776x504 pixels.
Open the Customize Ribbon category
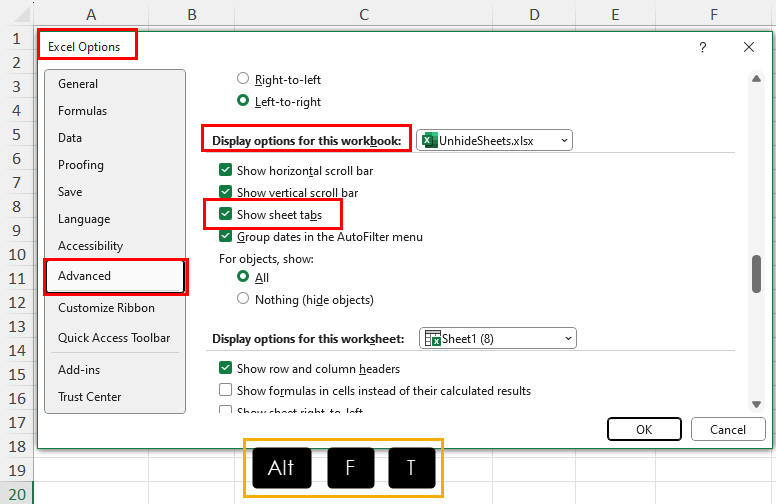click(x=115, y=308)
